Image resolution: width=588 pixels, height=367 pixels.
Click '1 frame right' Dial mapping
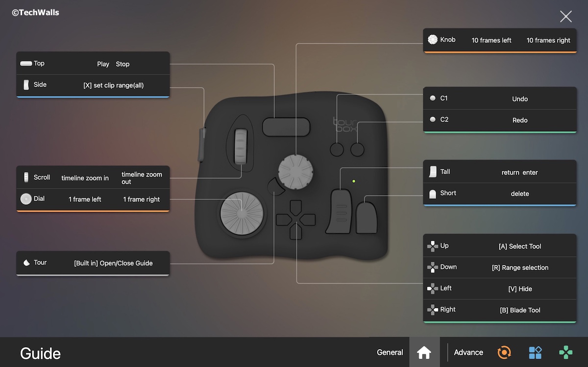[x=142, y=199]
